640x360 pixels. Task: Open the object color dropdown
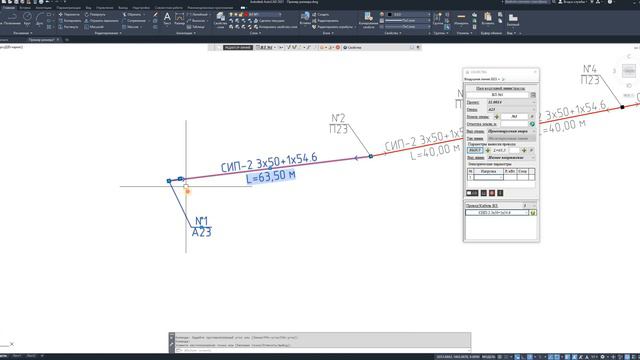click(x=408, y=14)
